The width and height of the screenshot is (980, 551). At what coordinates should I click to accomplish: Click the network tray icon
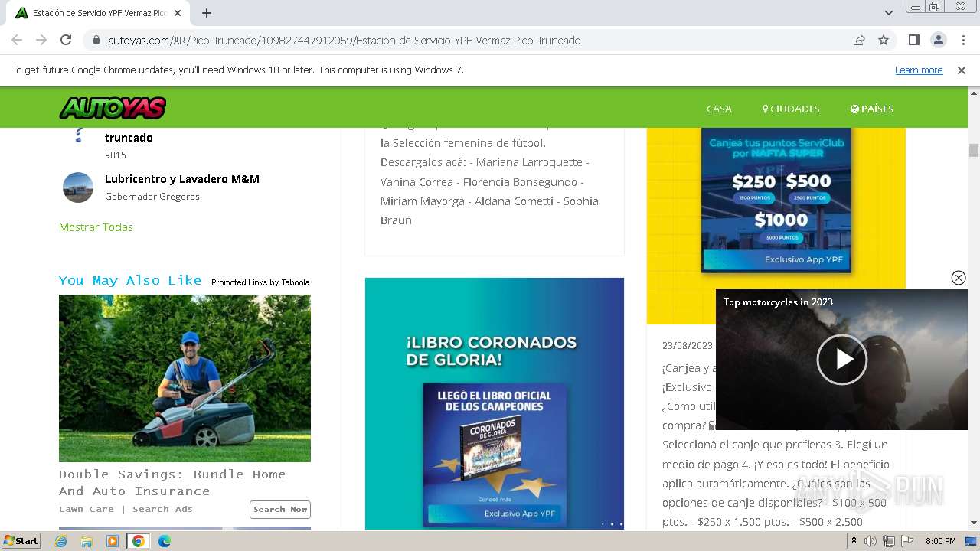(x=889, y=541)
